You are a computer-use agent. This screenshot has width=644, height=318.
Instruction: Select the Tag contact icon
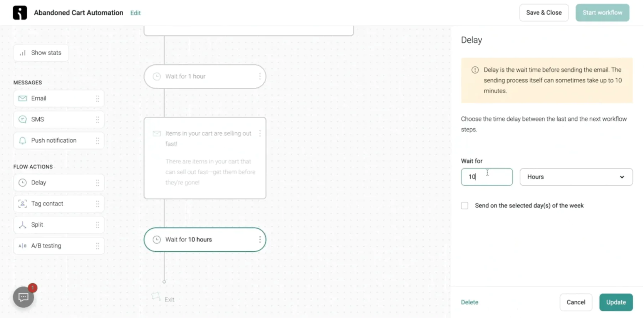(x=23, y=204)
